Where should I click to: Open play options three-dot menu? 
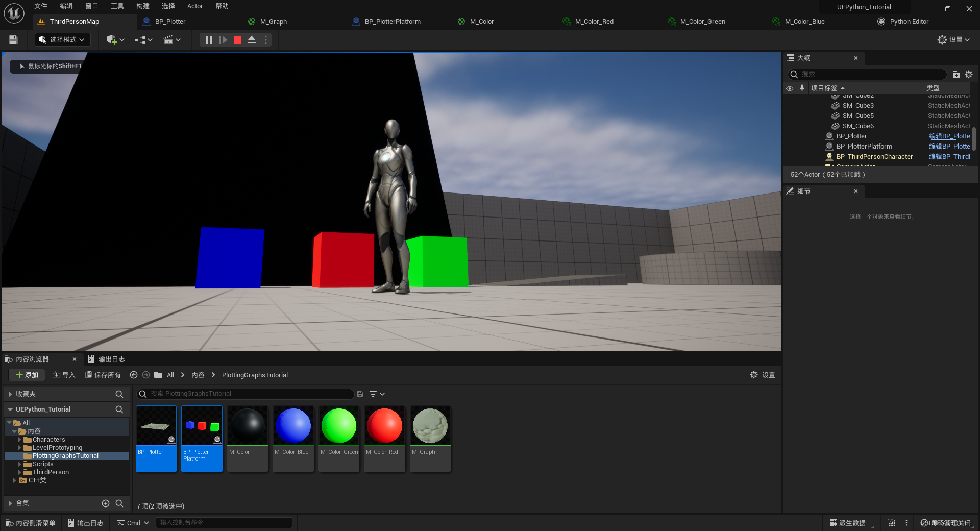266,40
